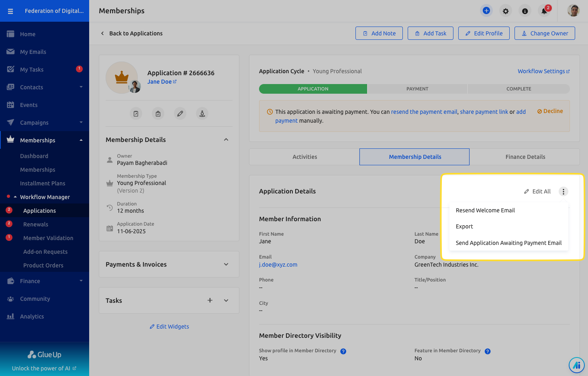This screenshot has height=376, width=588.
Task: Collapse Memberships section arrow in sidebar
Action: [x=81, y=140]
